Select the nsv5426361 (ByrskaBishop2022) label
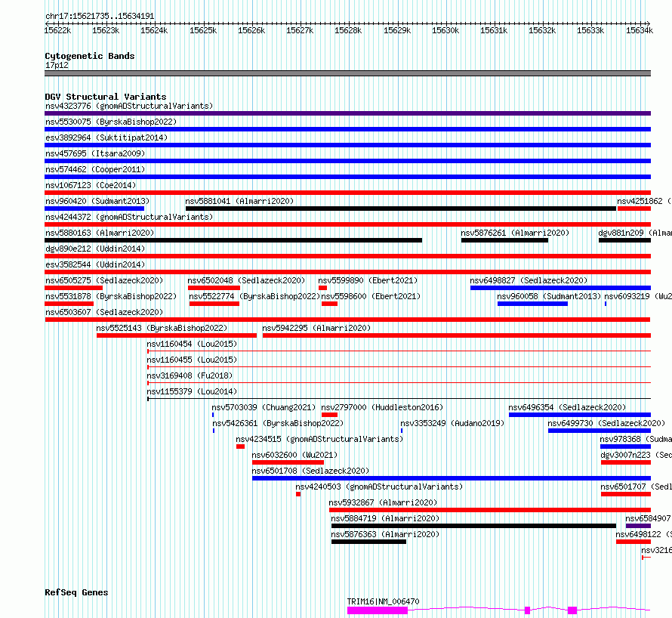672x618 pixels. click(278, 423)
